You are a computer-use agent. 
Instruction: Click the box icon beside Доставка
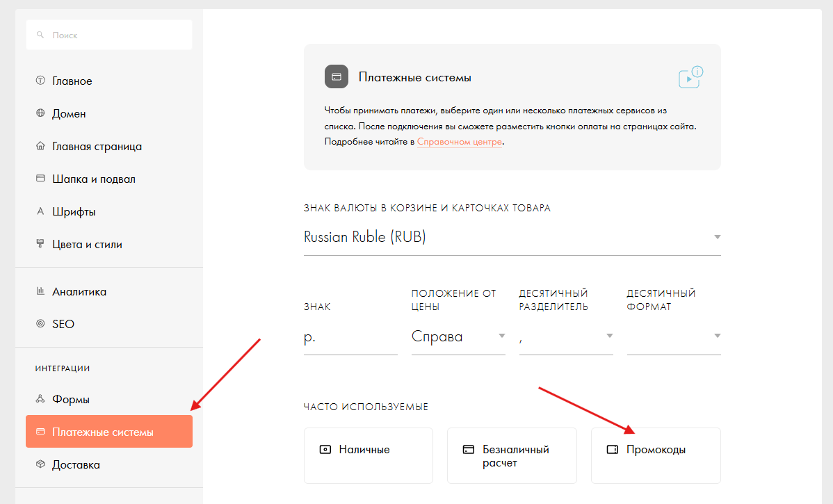tap(40, 464)
